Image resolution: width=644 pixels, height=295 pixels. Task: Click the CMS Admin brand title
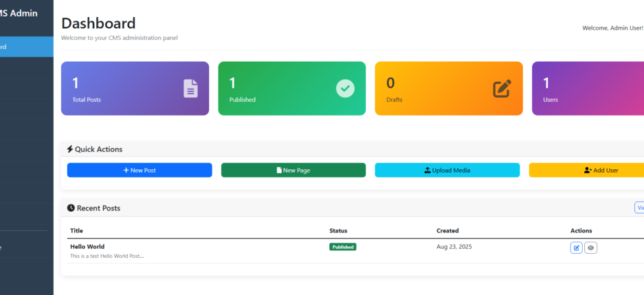pos(19,13)
